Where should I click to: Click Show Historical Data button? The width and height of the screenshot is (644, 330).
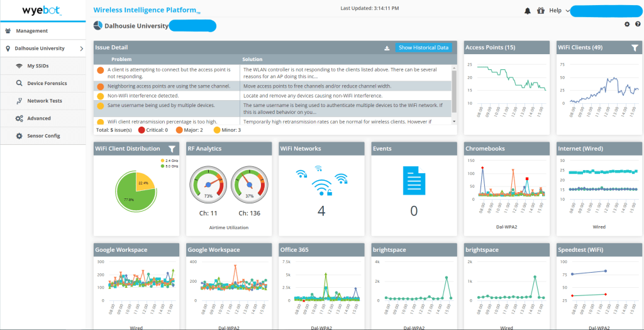point(423,48)
